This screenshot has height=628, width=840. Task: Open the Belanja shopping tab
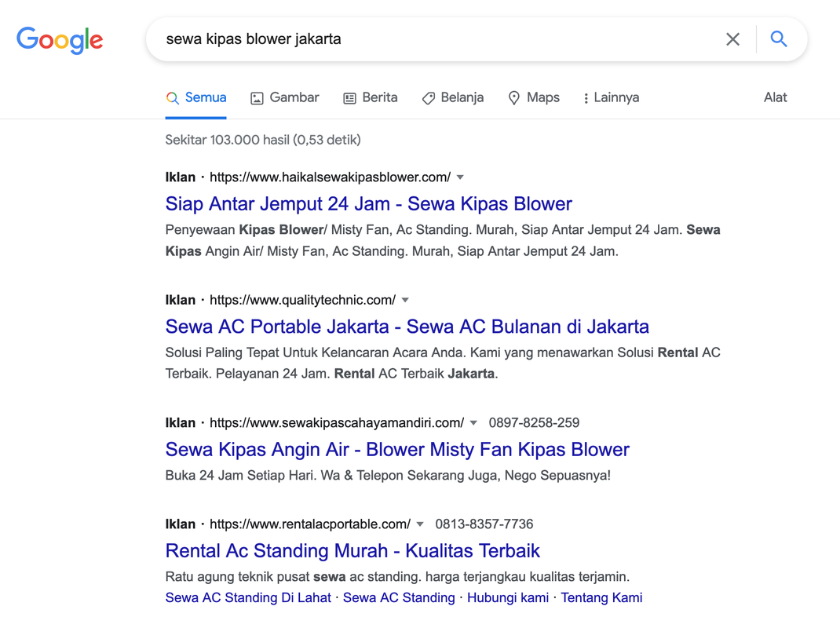point(452,98)
